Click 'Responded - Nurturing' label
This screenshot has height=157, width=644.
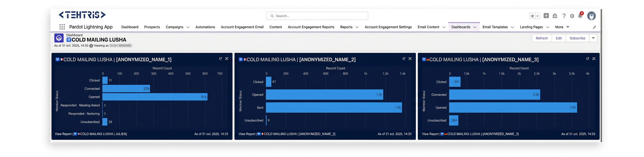(84, 113)
